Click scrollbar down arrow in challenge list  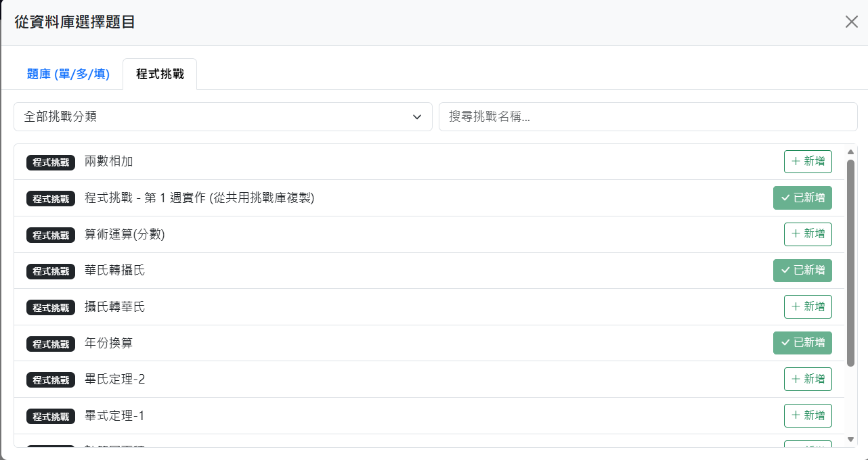point(850,439)
